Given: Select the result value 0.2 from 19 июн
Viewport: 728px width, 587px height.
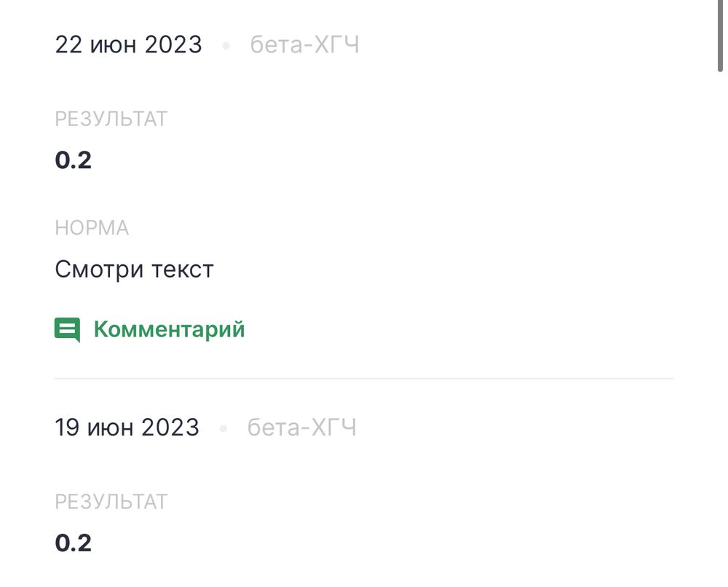Looking at the screenshot, I should coord(73,543).
